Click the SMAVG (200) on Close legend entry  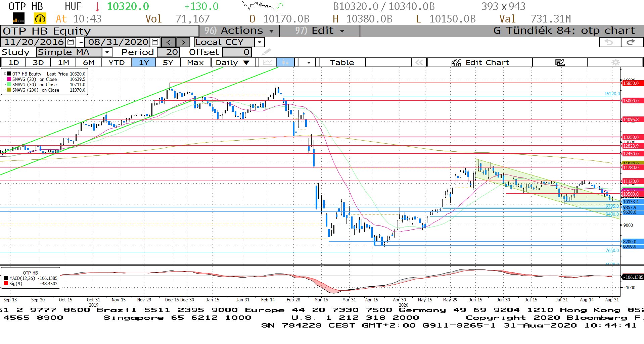pyautogui.click(x=46, y=90)
